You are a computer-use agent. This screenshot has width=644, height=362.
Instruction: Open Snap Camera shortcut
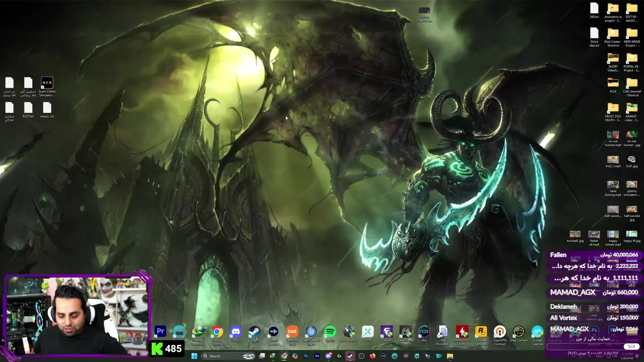pos(519,334)
